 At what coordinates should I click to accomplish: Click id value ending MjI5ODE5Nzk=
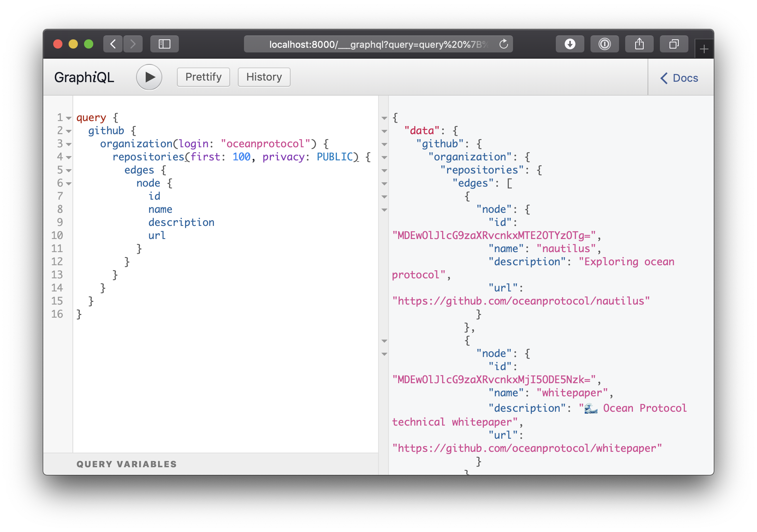click(494, 380)
